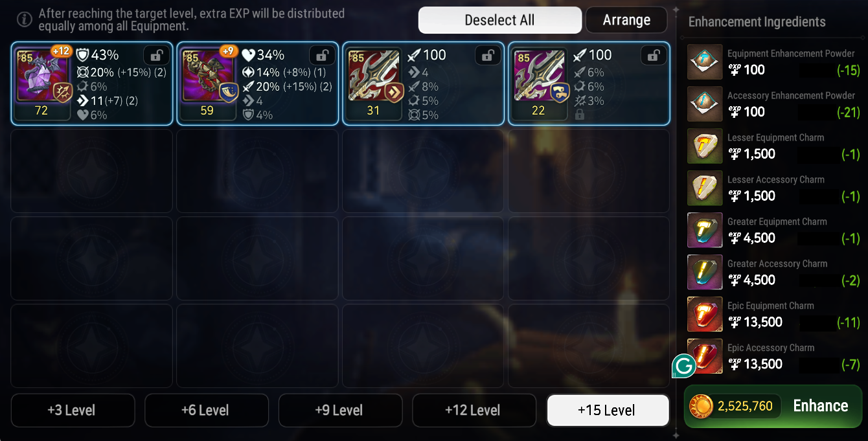The width and height of the screenshot is (868, 441).
Task: Toggle lock on weapon with 22 score
Action: coord(654,56)
